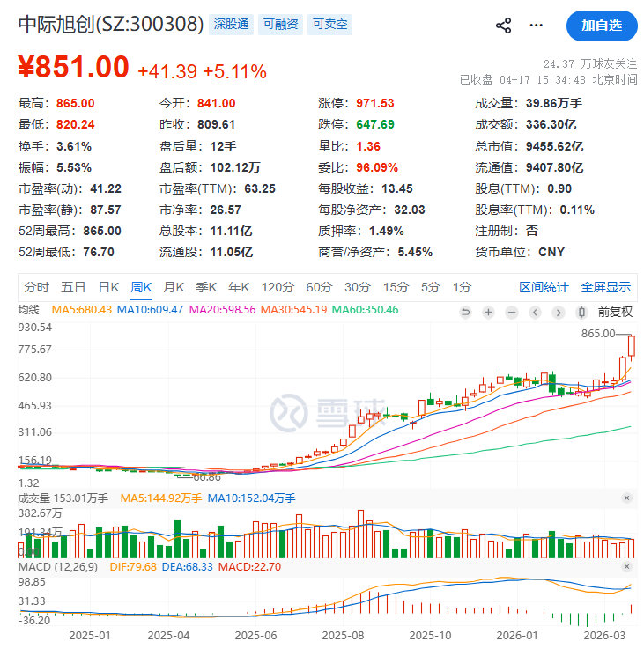Switch to the 月K tab
Viewport: 644px width, 649px height.
click(174, 287)
